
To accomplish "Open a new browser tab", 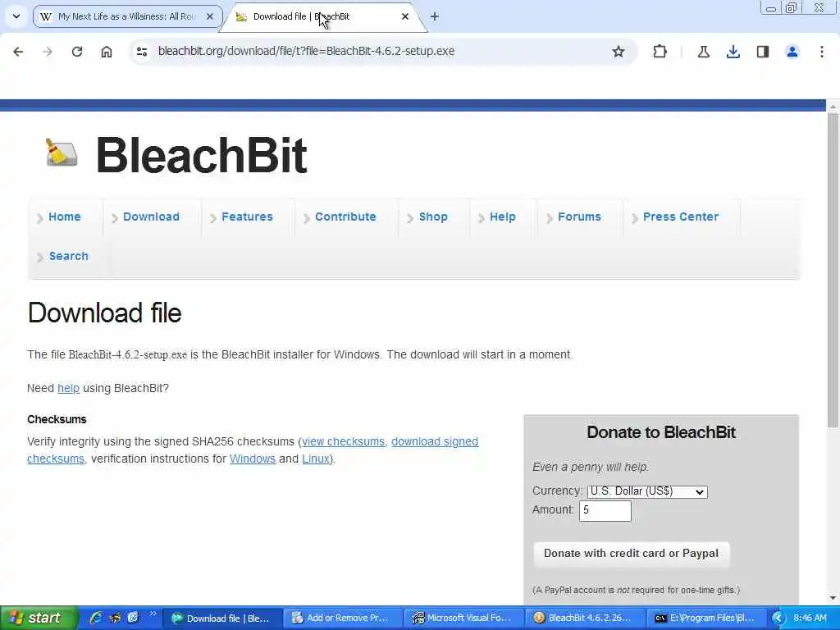I will (435, 16).
